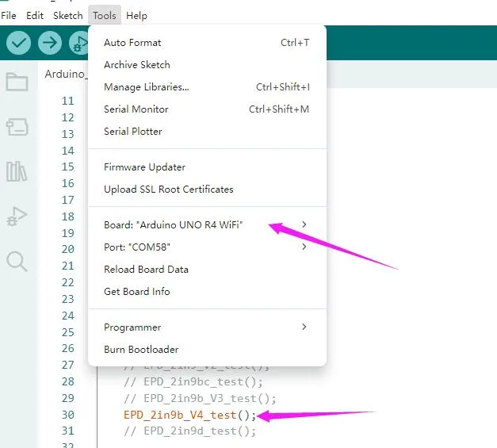Close the open Tools menu
497x448 pixels.
(x=105, y=15)
